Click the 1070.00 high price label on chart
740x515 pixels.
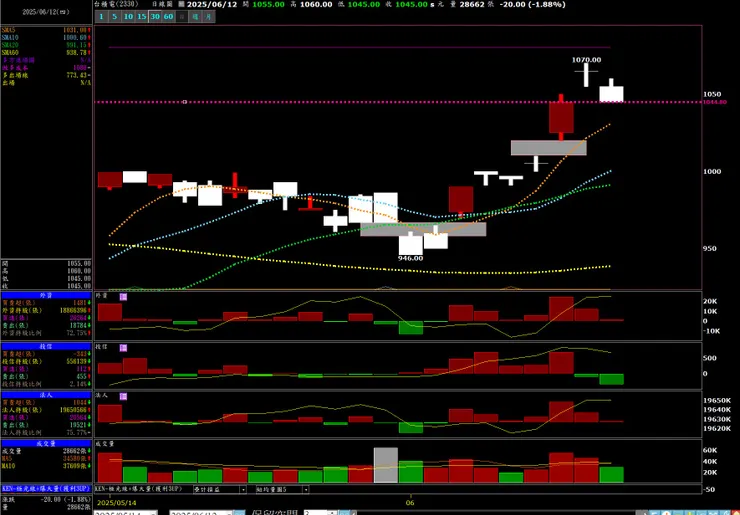[x=587, y=60]
